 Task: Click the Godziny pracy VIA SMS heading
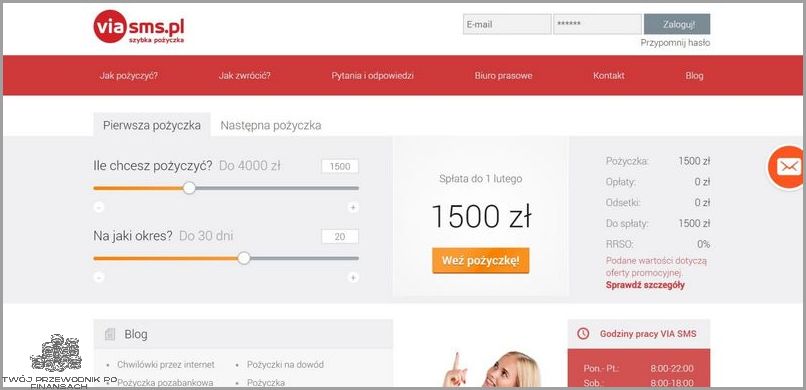[648, 333]
